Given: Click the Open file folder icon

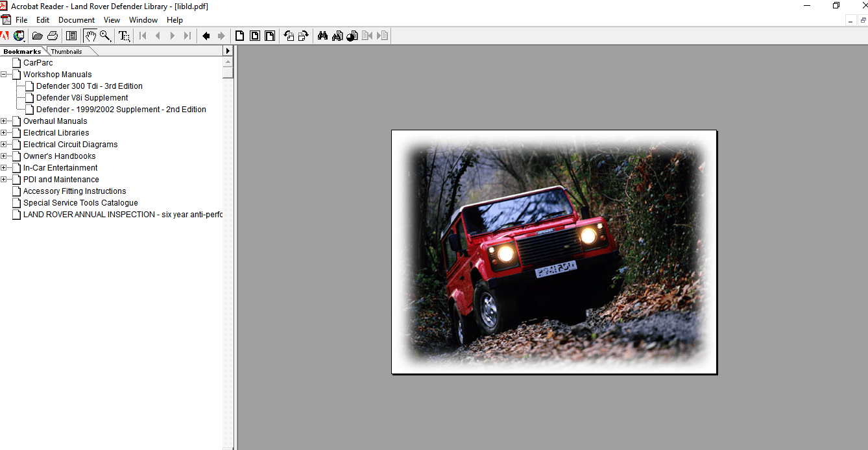Looking at the screenshot, I should coord(38,36).
